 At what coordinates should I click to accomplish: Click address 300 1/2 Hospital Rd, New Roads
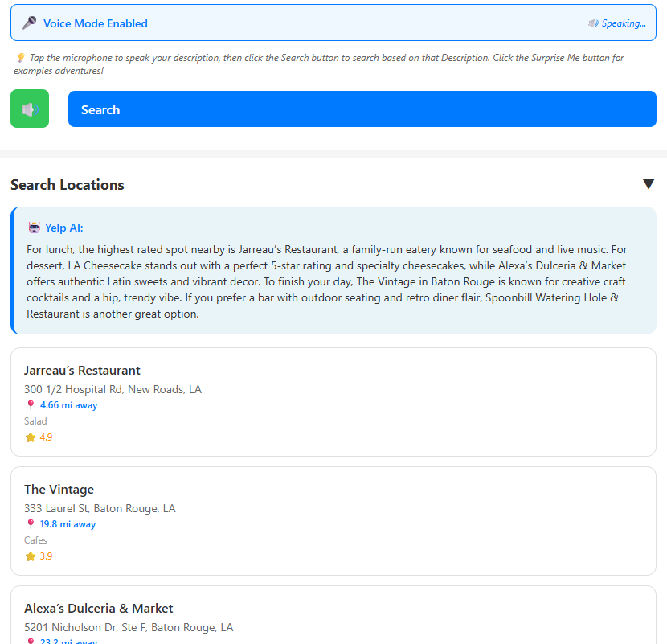(x=113, y=389)
